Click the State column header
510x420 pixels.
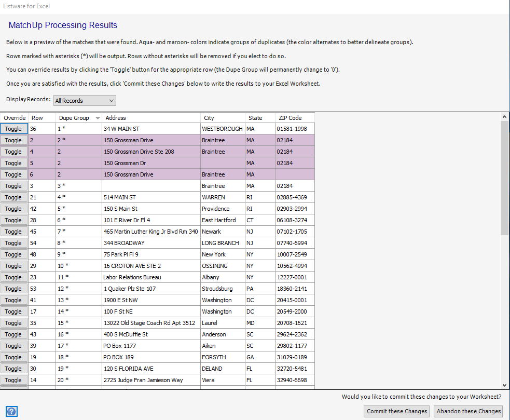click(259, 118)
